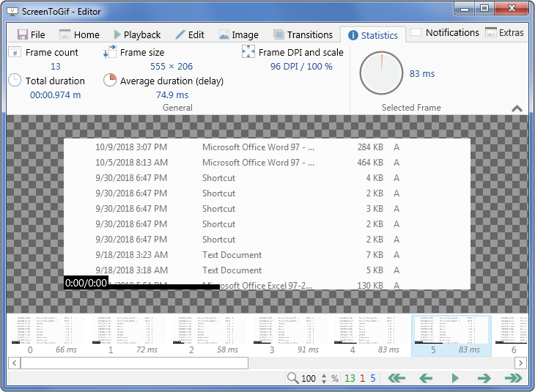
Task: Click the total duration value 00:00.974 m
Action: pos(55,95)
